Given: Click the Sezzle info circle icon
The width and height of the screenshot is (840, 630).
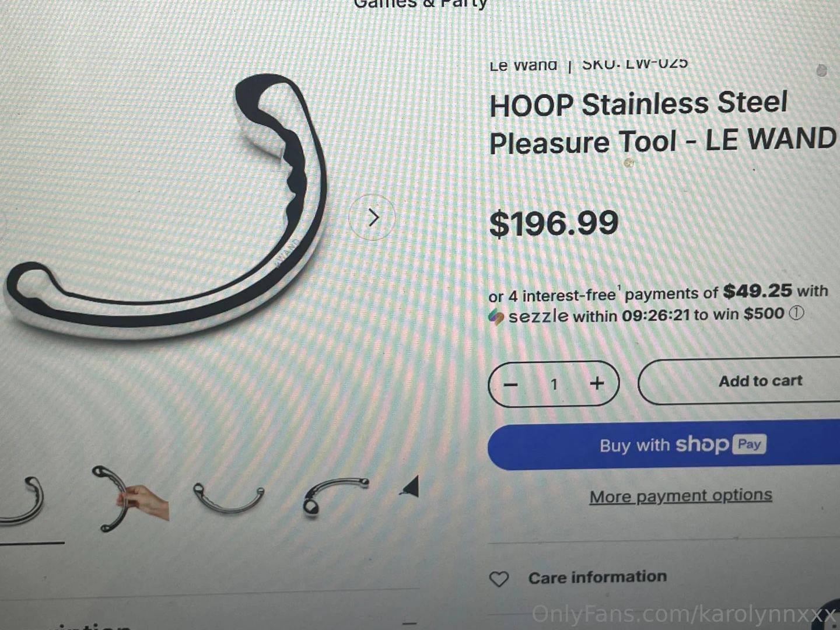Looking at the screenshot, I should pos(796,313).
